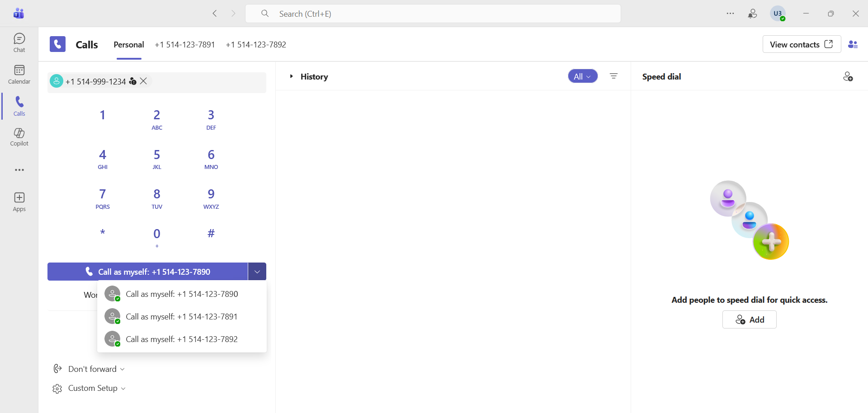Filter call history with the filter icon
The image size is (868, 413).
point(613,76)
